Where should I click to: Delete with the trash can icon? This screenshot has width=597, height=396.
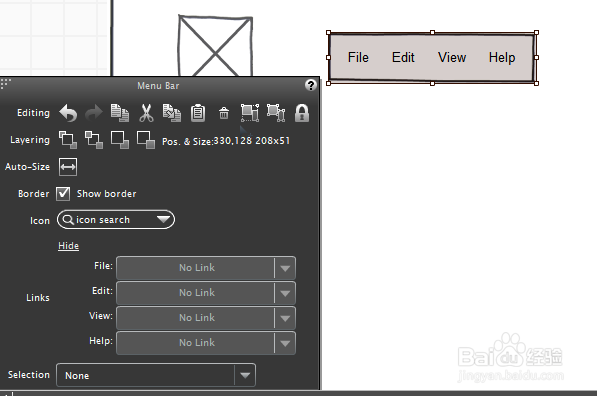[x=224, y=113]
